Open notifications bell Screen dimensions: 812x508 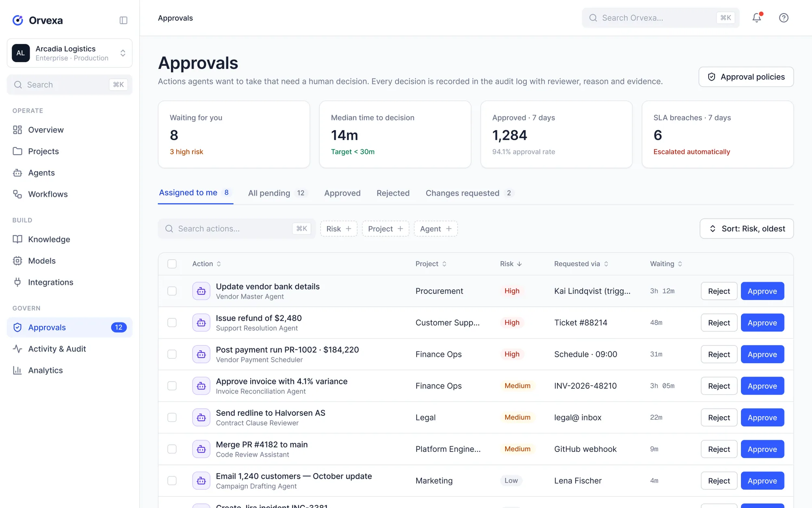pyautogui.click(x=757, y=18)
